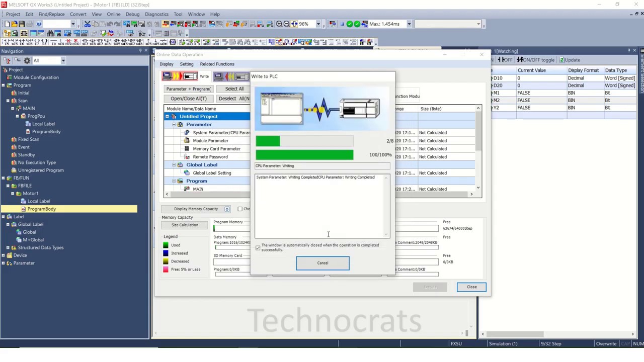
Task: Open the Max scan time dropdown
Action: click(409, 24)
